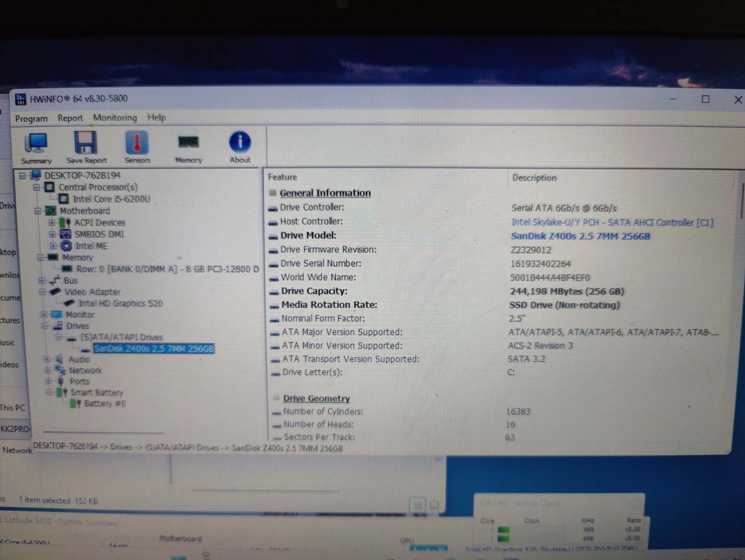745x560 pixels.
Task: Select the Drive Capacity row
Action: (494, 291)
